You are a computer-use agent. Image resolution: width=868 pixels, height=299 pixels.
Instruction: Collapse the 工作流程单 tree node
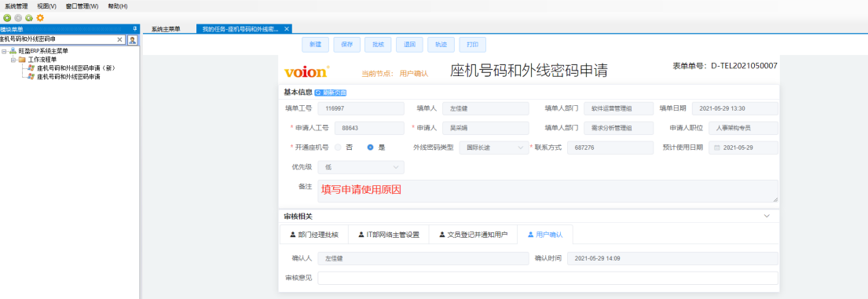click(x=13, y=59)
